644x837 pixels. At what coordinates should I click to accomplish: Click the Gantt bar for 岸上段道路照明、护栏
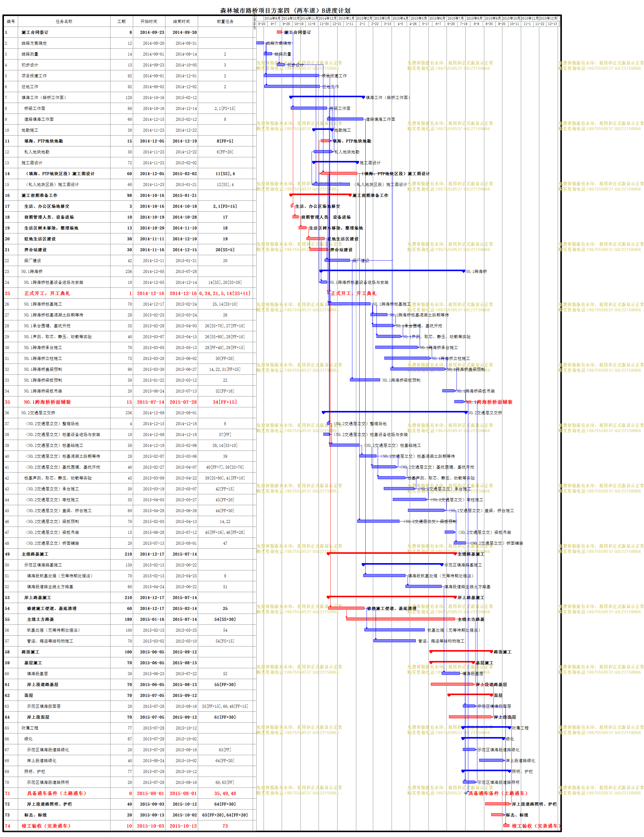[497, 804]
